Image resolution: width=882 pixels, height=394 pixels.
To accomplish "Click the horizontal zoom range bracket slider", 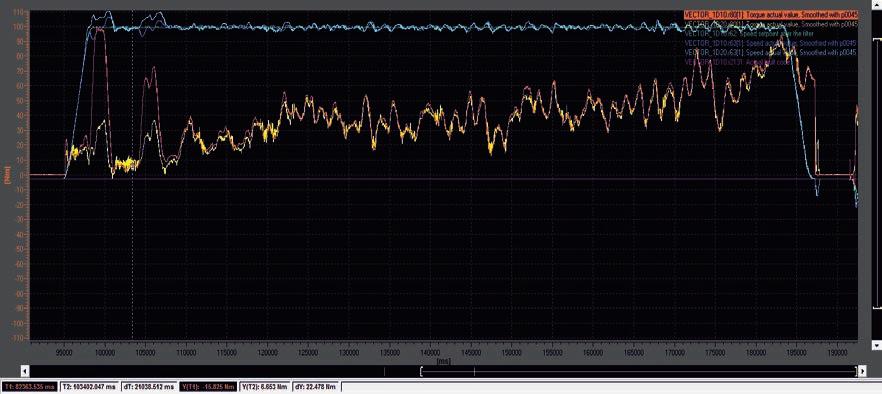I will pos(638,371).
